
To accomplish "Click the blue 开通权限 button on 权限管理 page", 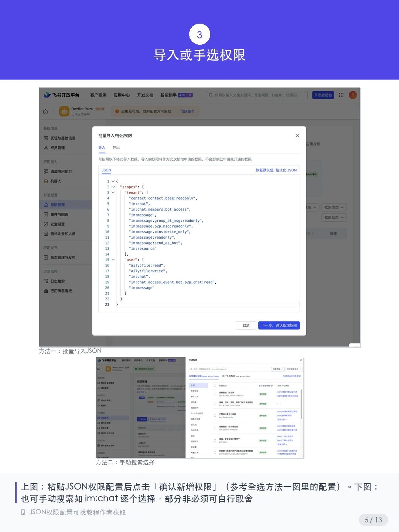I will click(x=142, y=419).
